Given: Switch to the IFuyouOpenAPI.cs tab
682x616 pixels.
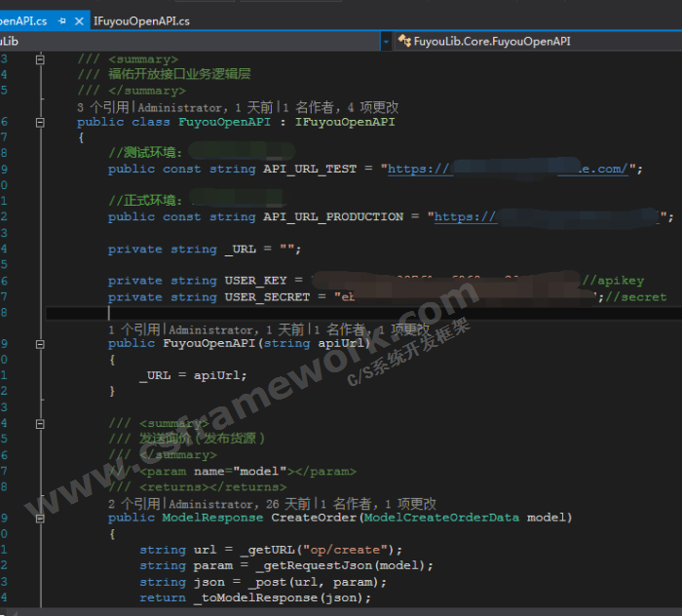Looking at the screenshot, I should 141,20.
